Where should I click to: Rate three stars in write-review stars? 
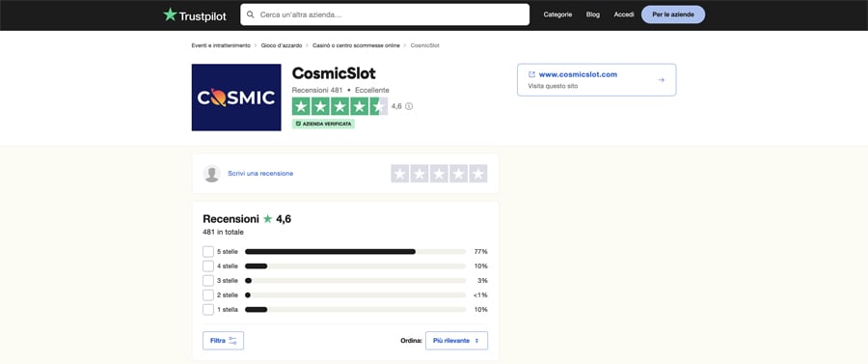click(439, 174)
